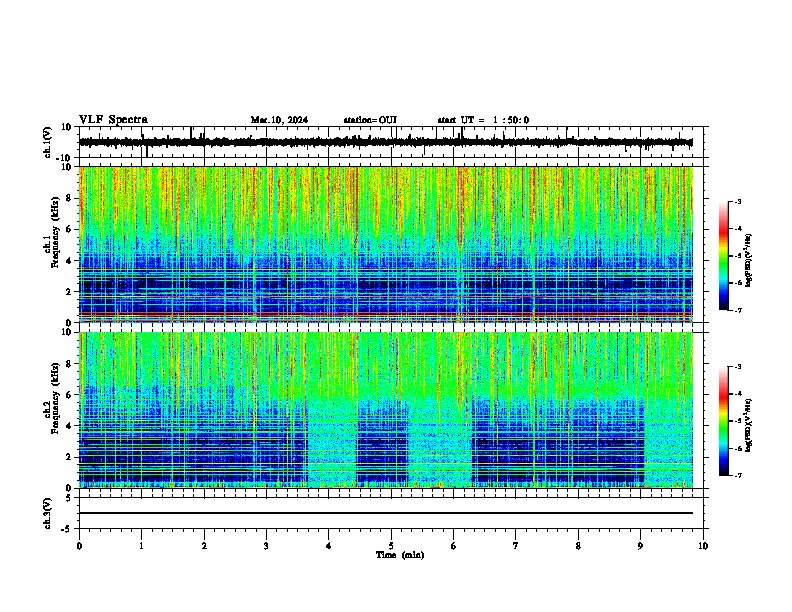Click the ch.3 flat voltage trace

click(386, 513)
